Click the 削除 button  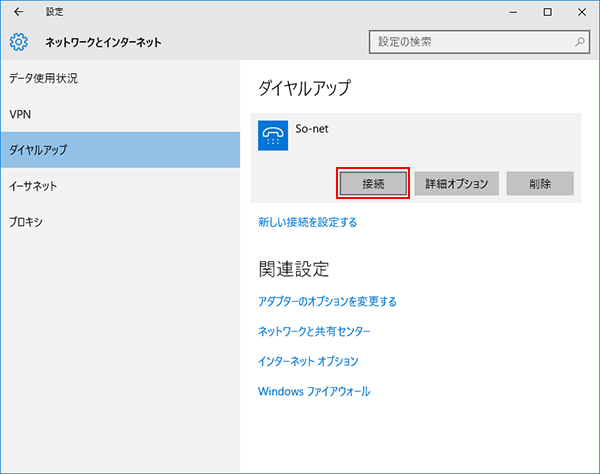(x=539, y=184)
